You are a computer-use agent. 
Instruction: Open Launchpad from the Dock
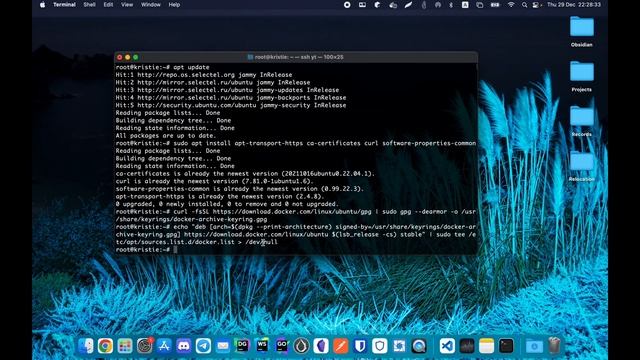pos(125,346)
